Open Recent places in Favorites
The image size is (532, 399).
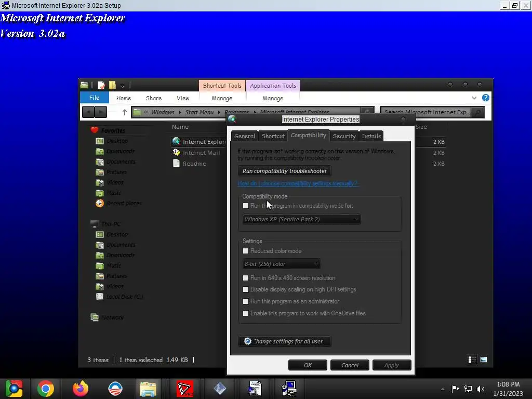pos(119,203)
